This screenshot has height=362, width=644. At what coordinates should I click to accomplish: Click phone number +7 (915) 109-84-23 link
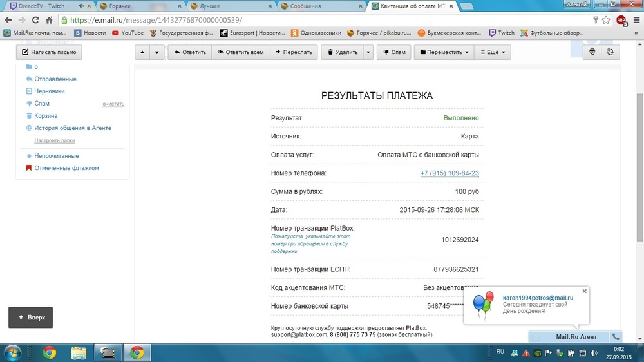450,173
